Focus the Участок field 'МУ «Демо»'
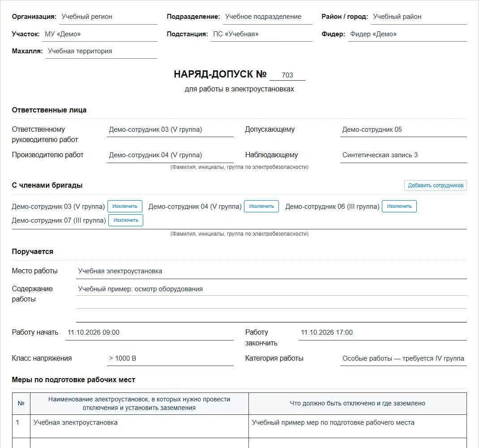 click(x=100, y=34)
